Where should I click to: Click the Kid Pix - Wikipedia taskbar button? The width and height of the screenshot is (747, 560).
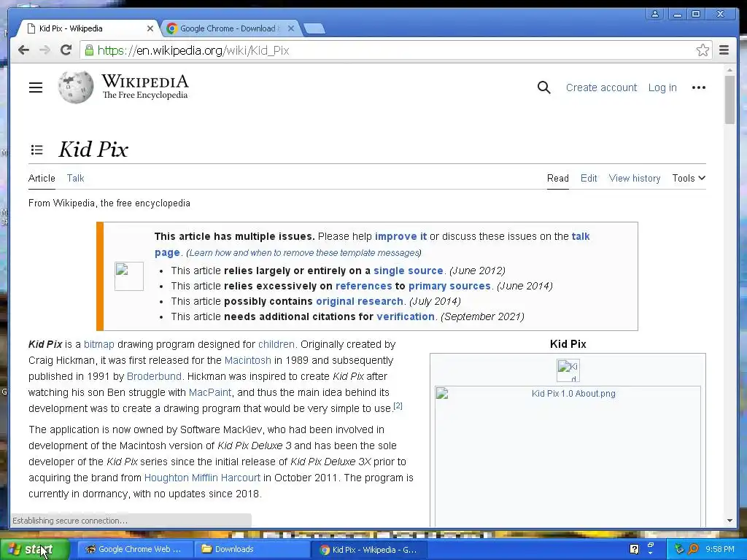tap(370, 550)
